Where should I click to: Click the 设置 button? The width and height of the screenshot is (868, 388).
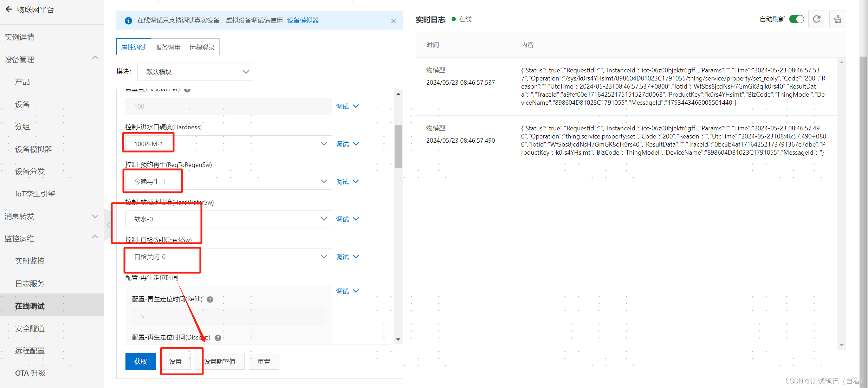175,361
